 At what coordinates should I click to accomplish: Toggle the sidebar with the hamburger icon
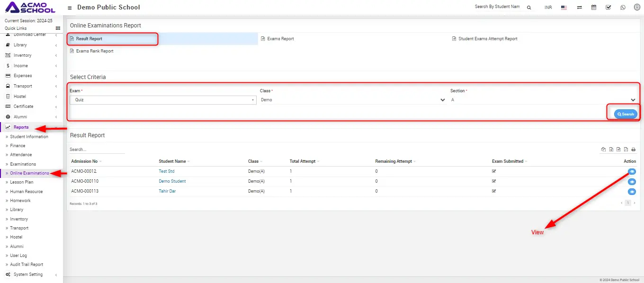point(70,8)
